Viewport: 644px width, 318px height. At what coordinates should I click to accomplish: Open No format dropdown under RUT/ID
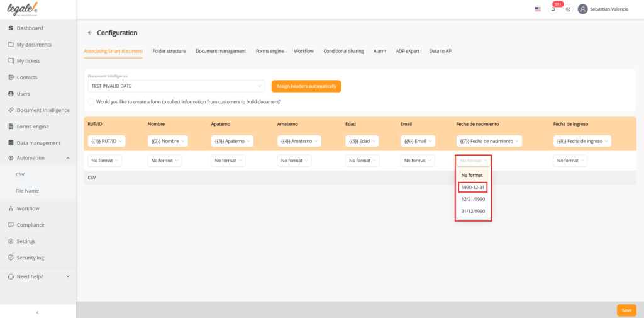point(105,161)
